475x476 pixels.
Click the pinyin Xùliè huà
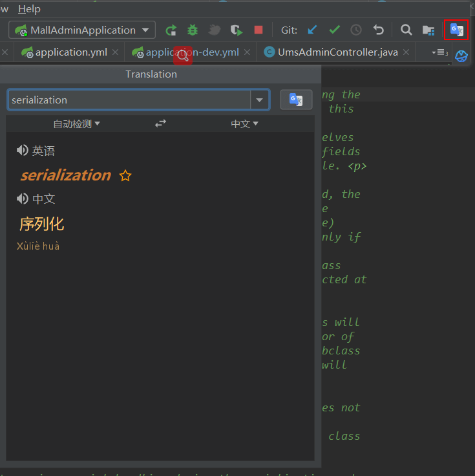38,246
